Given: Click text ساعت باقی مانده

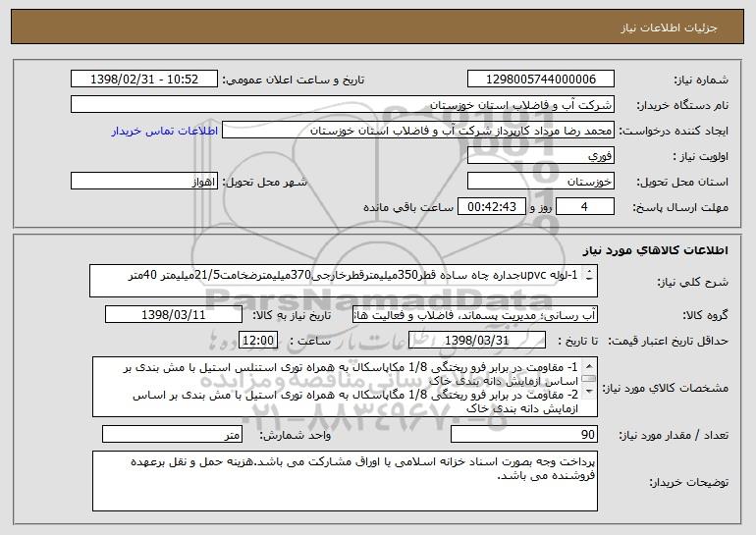Looking at the screenshot, I should point(408,207).
